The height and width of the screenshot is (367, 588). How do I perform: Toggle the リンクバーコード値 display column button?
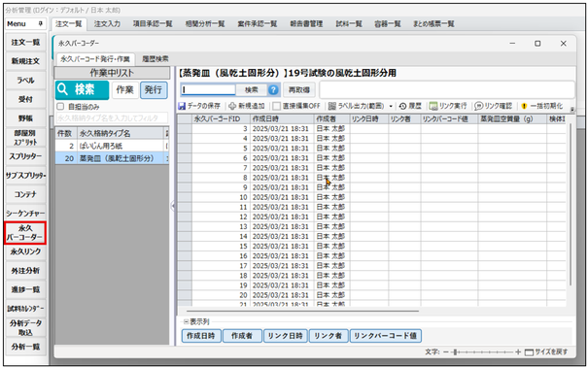[386, 336]
